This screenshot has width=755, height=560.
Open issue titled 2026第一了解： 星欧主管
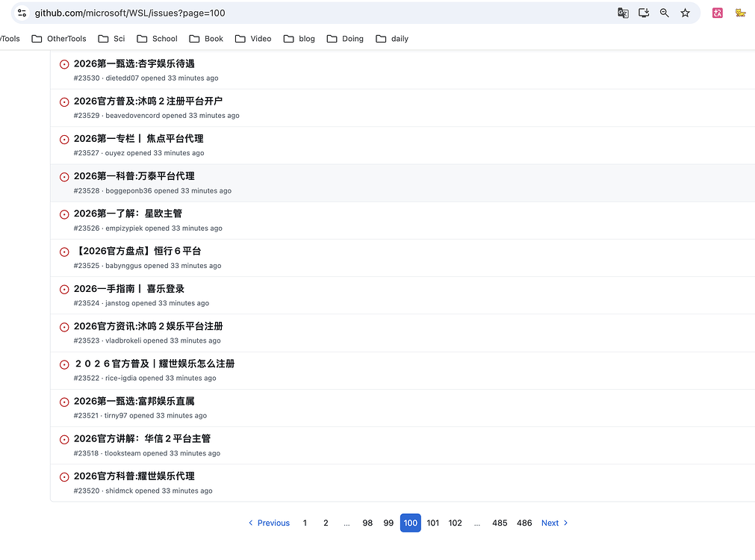pos(128,214)
